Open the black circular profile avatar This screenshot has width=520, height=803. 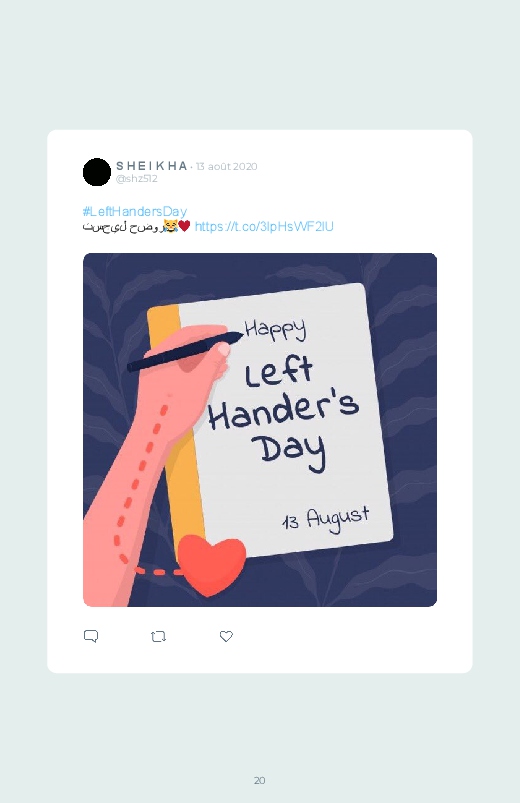point(97,172)
